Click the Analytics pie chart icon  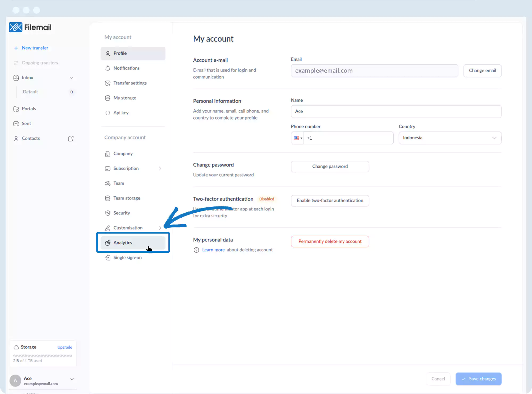point(107,243)
